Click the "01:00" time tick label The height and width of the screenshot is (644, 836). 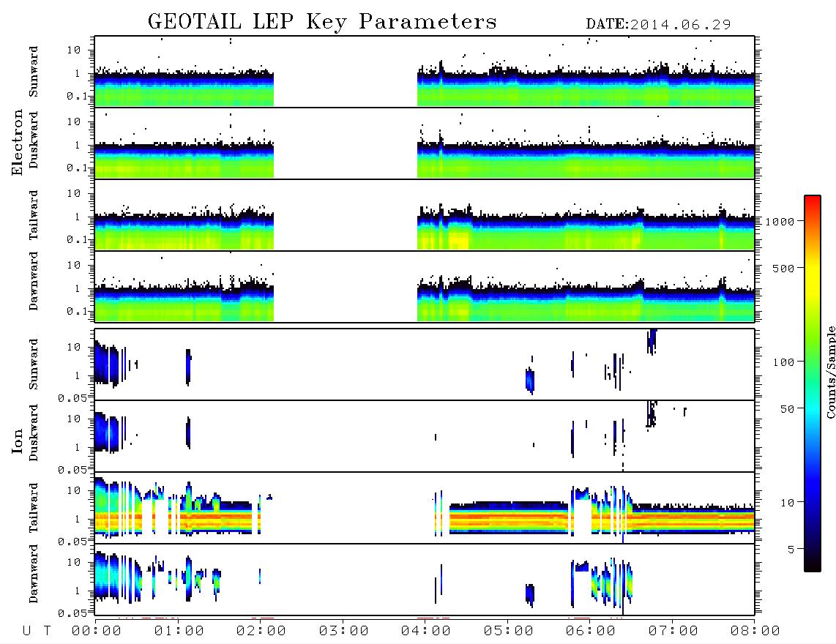179,632
